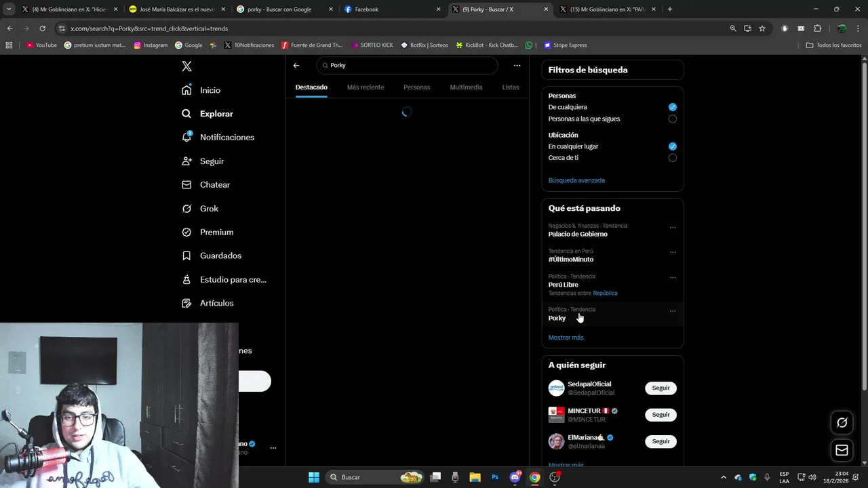The image size is (868, 488).
Task: Switch to Destacado tab
Action: click(311, 87)
